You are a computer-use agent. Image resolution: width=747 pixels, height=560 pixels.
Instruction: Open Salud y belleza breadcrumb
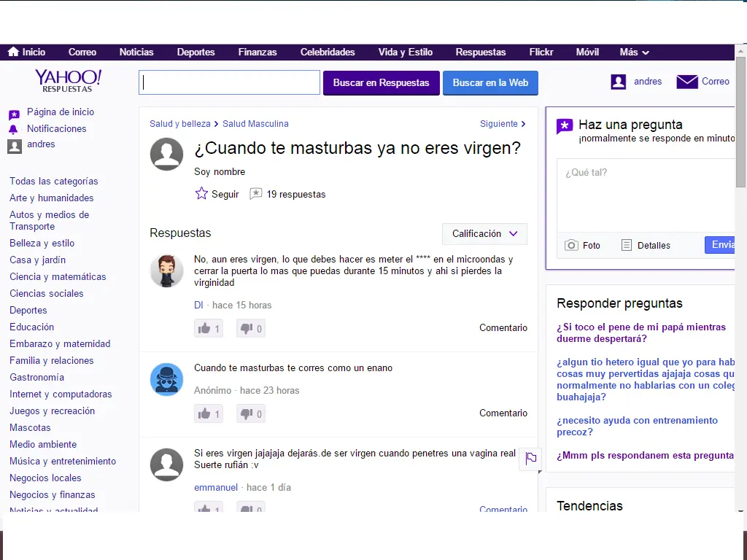[180, 124]
